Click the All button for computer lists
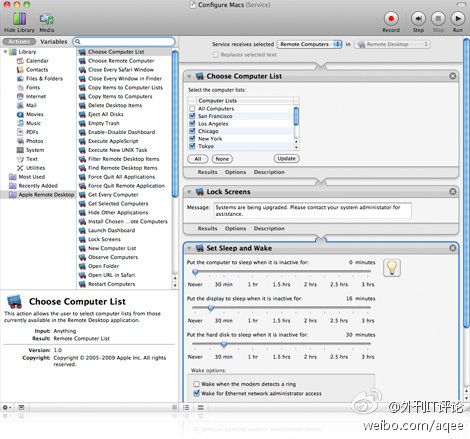Image resolution: width=470 pixels, height=439 pixels. tap(198, 159)
